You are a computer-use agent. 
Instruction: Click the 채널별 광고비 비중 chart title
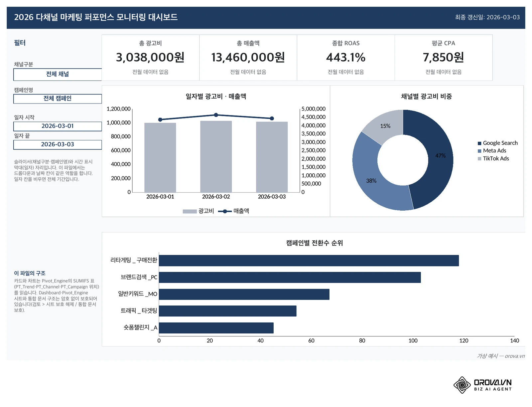[427, 97]
